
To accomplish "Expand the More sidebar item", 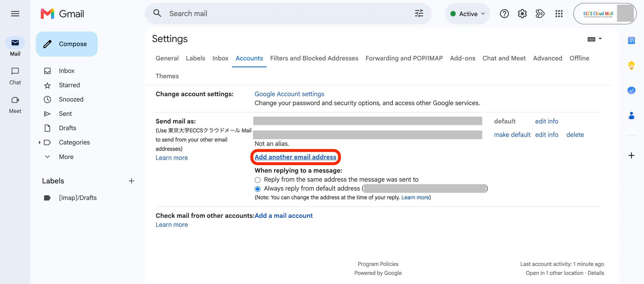I will pos(66,157).
